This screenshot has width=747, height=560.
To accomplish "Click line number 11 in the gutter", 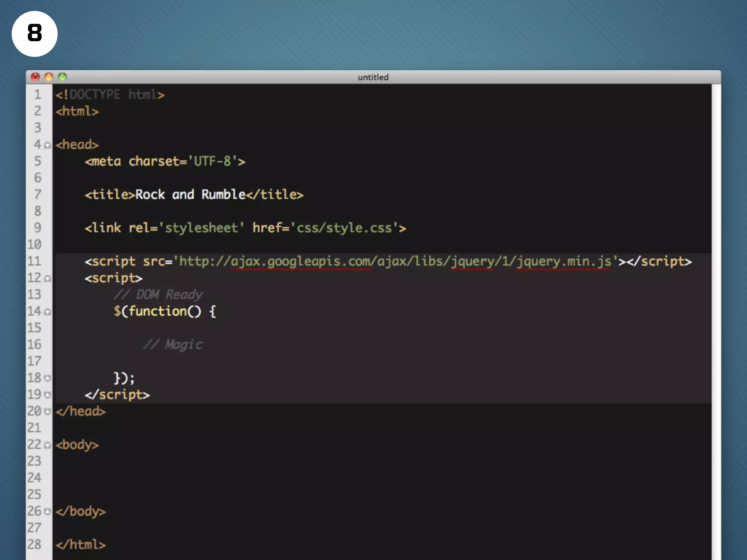I will click(x=35, y=261).
